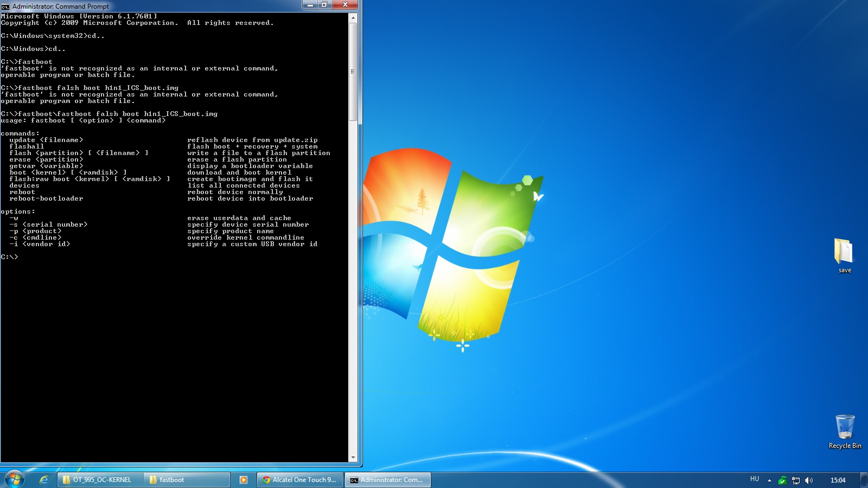This screenshot has height=488, width=868.
Task: Launch Internet Explorer from the taskbar
Action: [44, 480]
